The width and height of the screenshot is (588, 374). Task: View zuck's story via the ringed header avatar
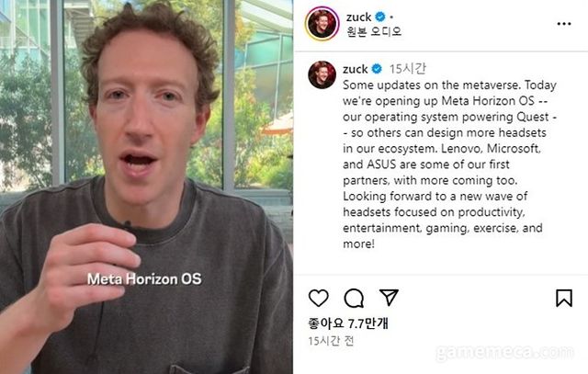pos(322,23)
